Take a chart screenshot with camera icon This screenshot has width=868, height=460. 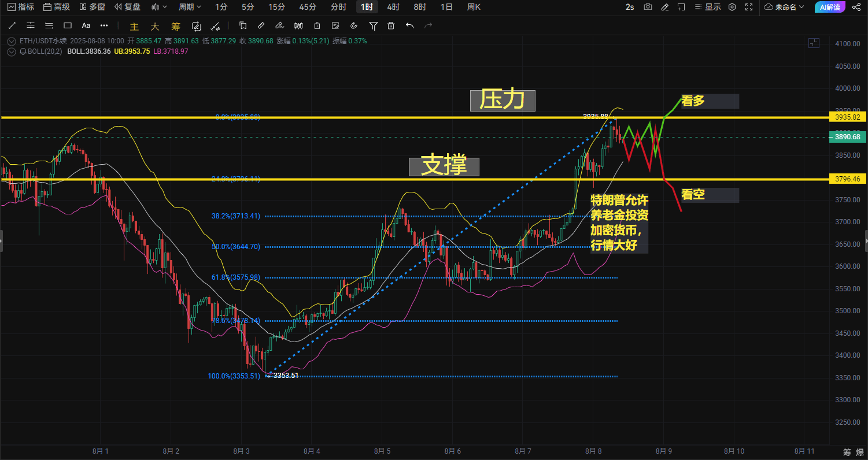(x=648, y=7)
